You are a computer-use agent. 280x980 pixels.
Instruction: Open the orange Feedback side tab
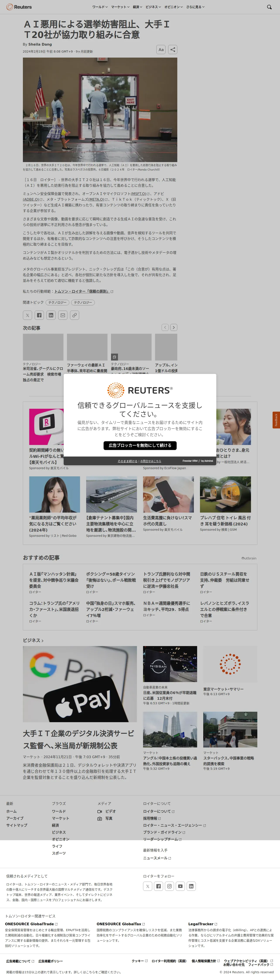(276, 420)
